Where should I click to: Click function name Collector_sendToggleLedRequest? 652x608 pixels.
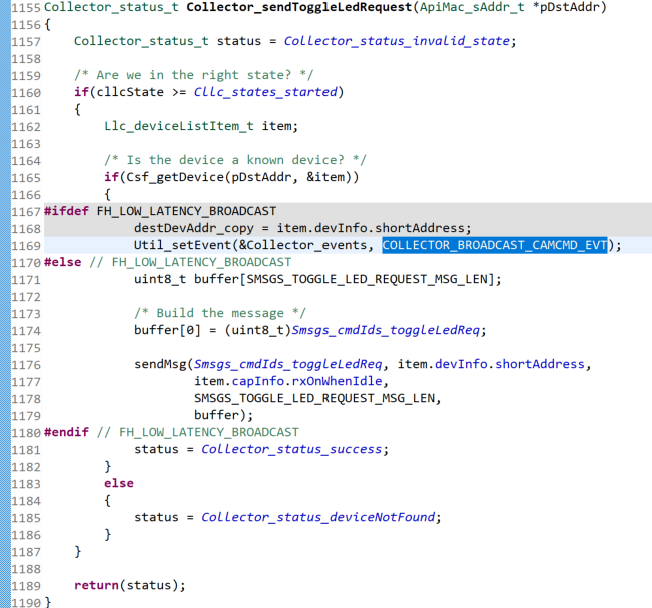point(299,7)
